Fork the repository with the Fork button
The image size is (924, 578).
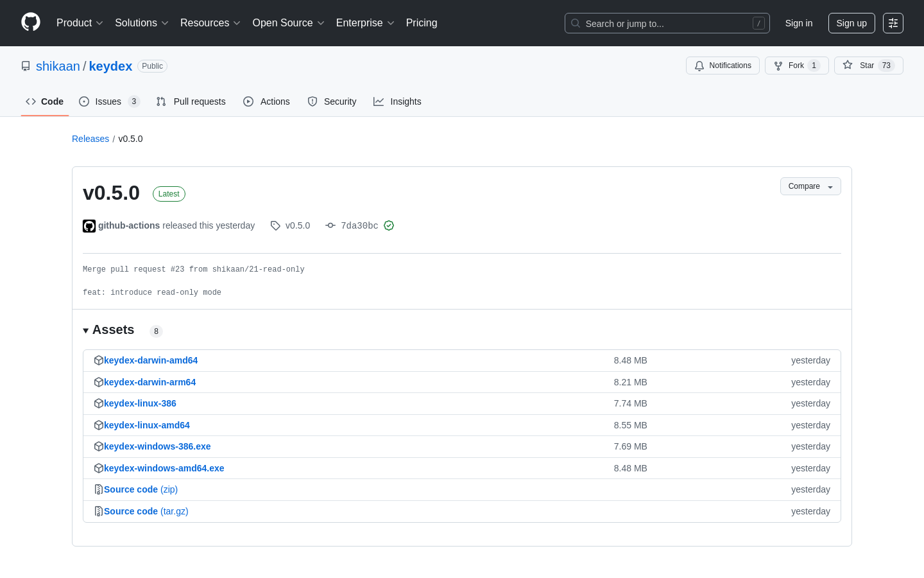coord(797,66)
